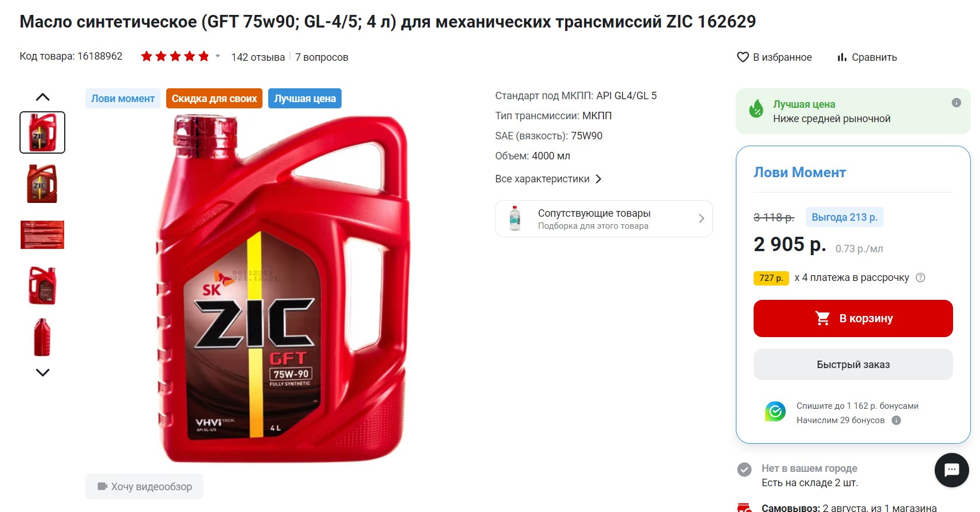Open related products selection card
Screen dimensions: 980x512
pyautogui.click(x=603, y=218)
